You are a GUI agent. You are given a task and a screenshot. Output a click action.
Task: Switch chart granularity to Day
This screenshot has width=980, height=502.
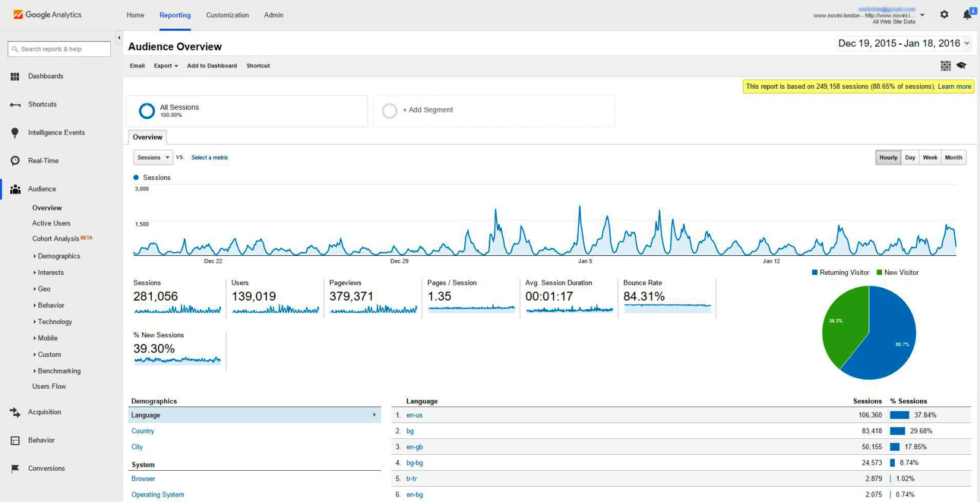point(910,158)
